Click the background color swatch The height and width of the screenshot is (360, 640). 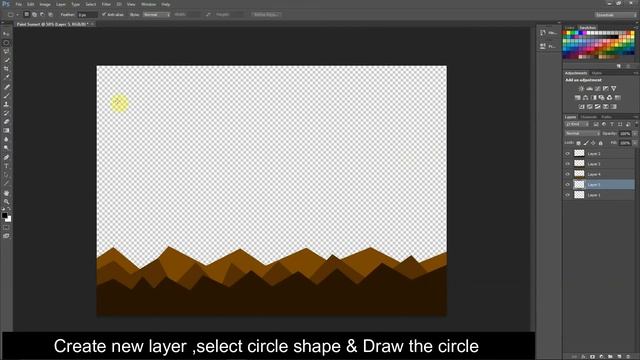[x=9, y=219]
